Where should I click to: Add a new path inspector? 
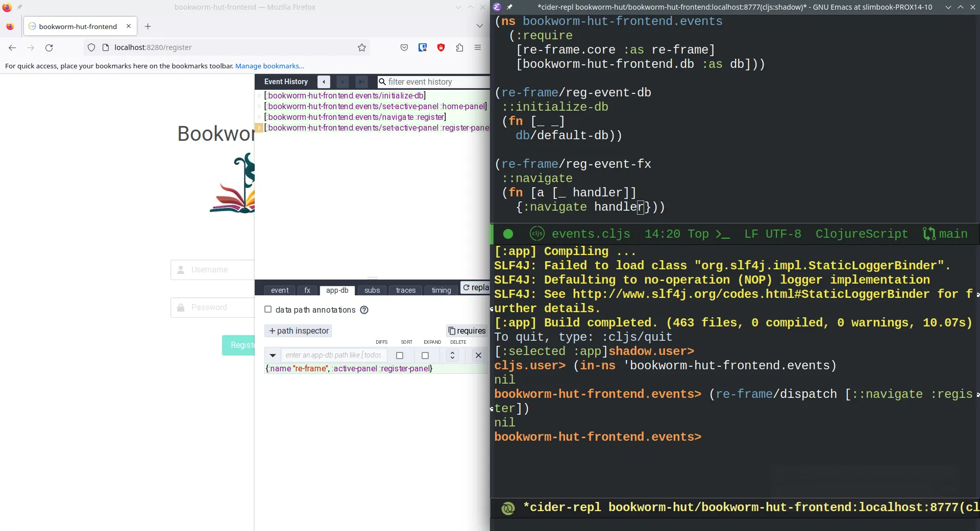pos(299,331)
